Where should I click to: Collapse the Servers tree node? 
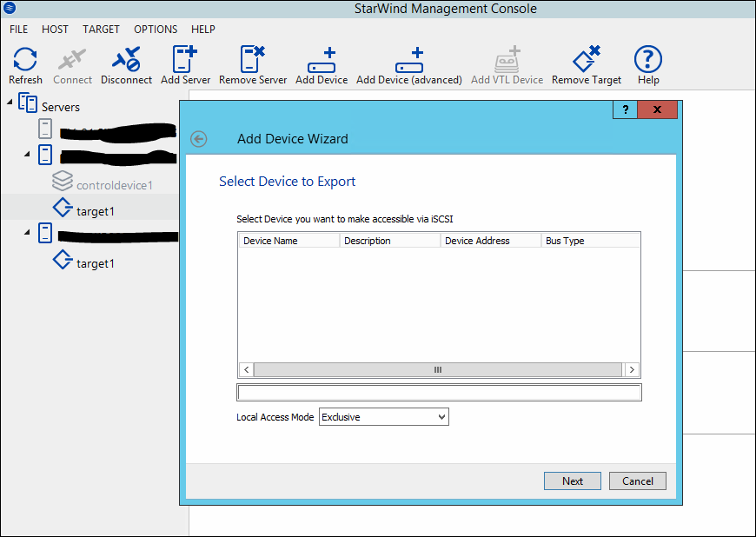[10, 103]
